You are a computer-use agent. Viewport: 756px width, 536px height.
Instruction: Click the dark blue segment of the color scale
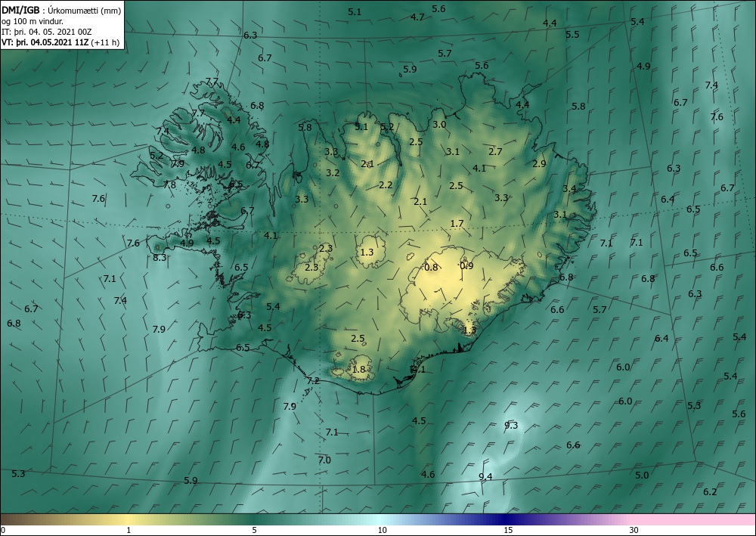pyautogui.click(x=507, y=519)
